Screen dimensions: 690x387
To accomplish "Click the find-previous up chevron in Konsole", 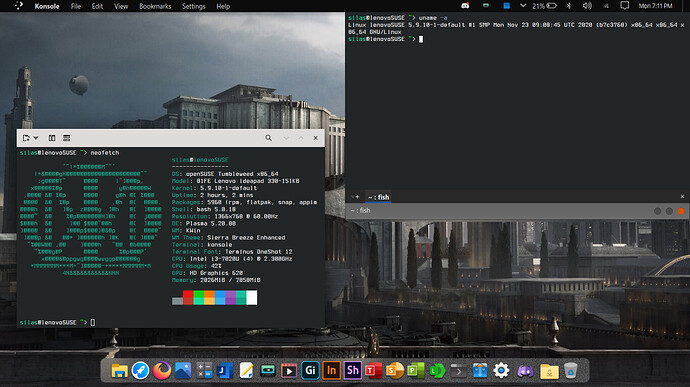I will [x=301, y=138].
